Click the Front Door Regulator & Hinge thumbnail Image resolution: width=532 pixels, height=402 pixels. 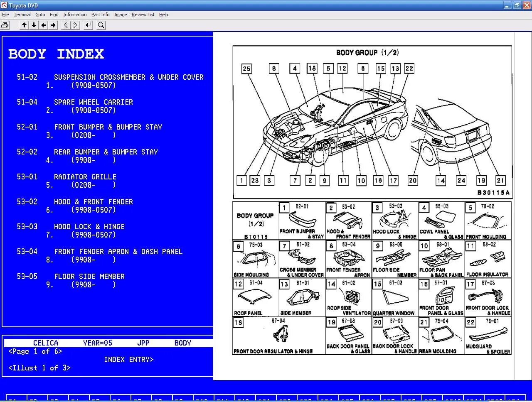point(279,336)
